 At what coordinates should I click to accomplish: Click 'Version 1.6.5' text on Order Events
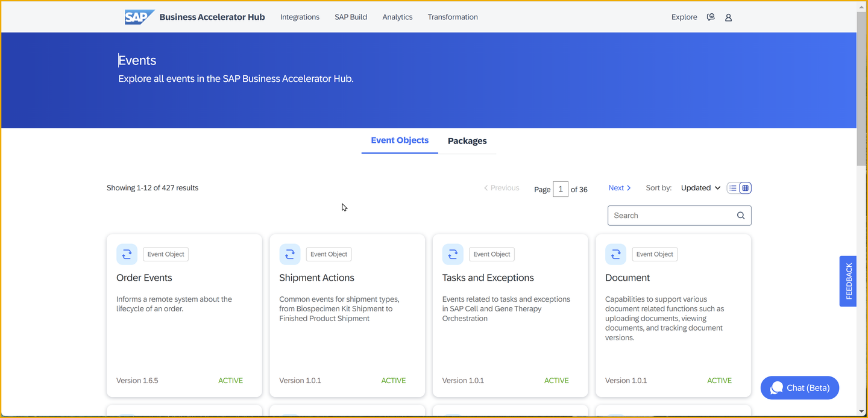137,381
